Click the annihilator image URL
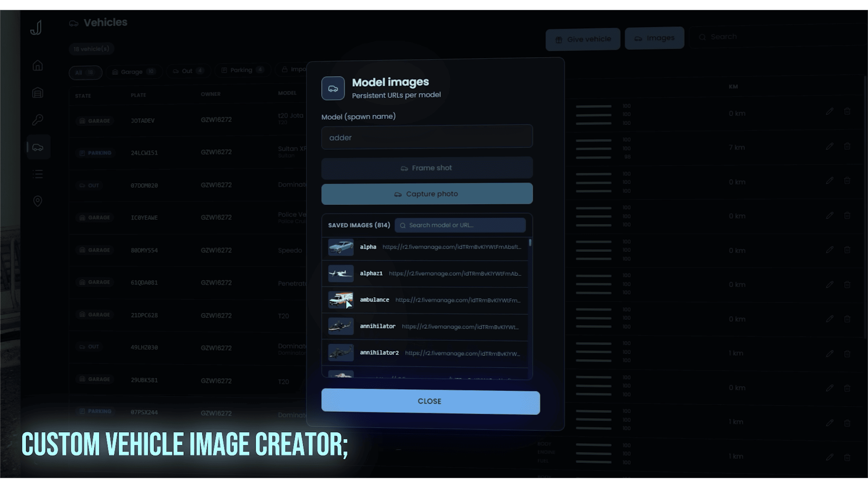Screen dimensions: 868x488 (460, 327)
